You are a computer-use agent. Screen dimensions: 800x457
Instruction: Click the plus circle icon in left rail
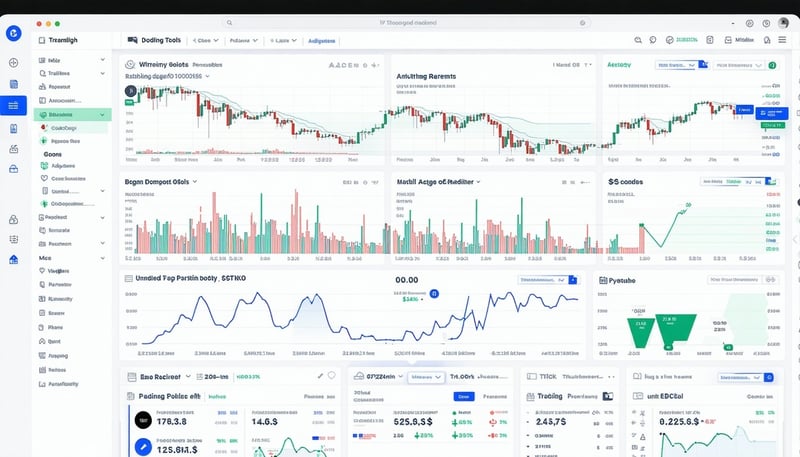[14, 63]
